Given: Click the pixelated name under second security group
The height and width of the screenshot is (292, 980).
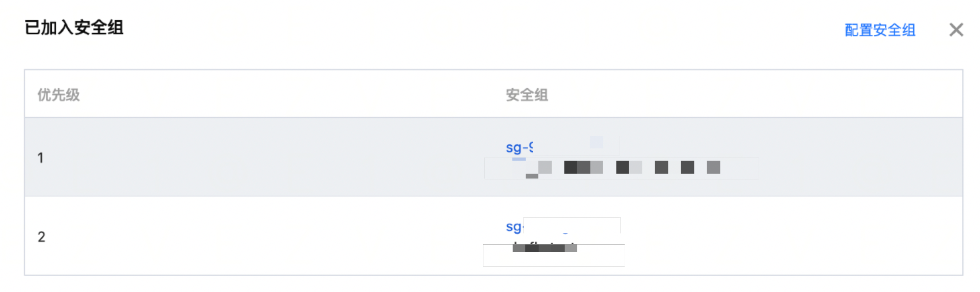Looking at the screenshot, I should 545,248.
